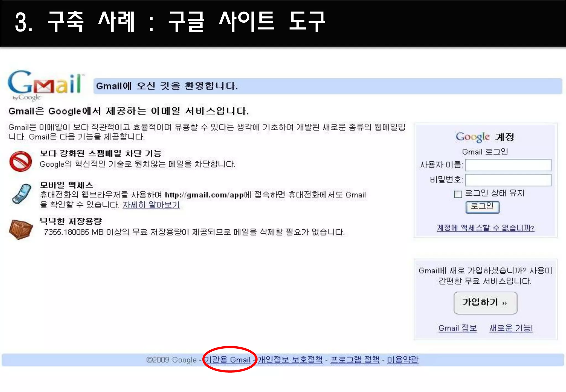The width and height of the screenshot is (566, 392).
Task: Open the 계정에 액세스할 수 없습니까? link
Action: (x=485, y=228)
